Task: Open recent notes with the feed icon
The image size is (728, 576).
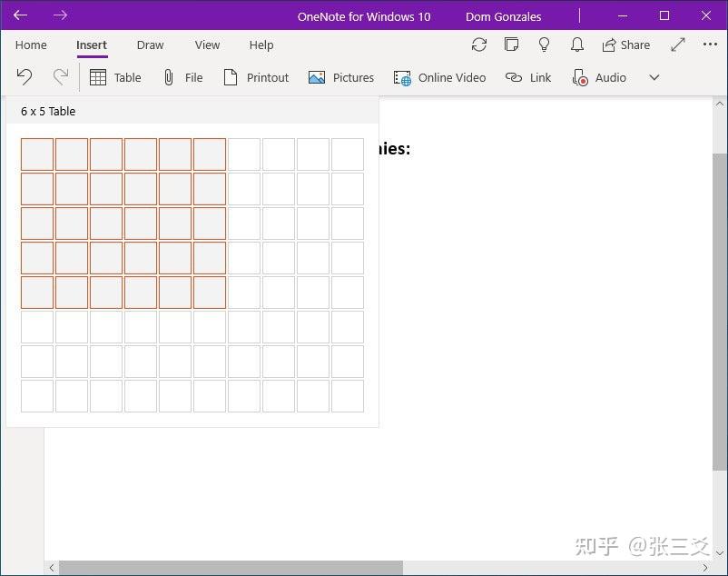Action: point(512,44)
